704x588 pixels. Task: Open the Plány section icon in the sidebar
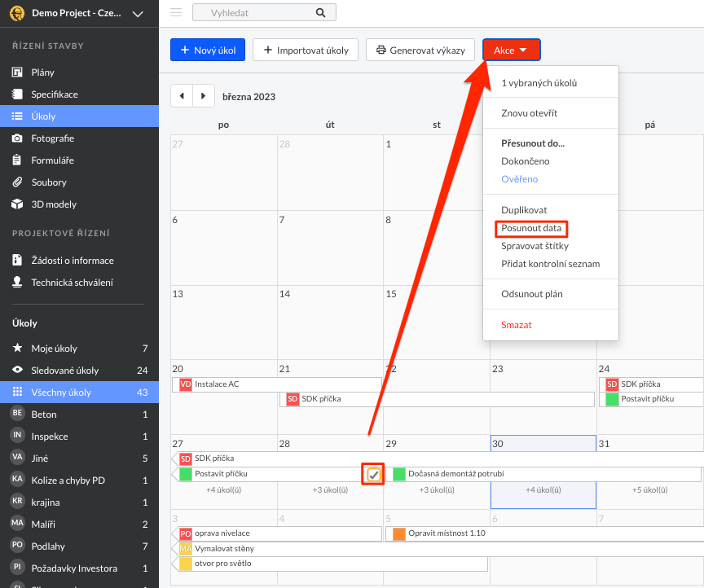click(x=16, y=72)
